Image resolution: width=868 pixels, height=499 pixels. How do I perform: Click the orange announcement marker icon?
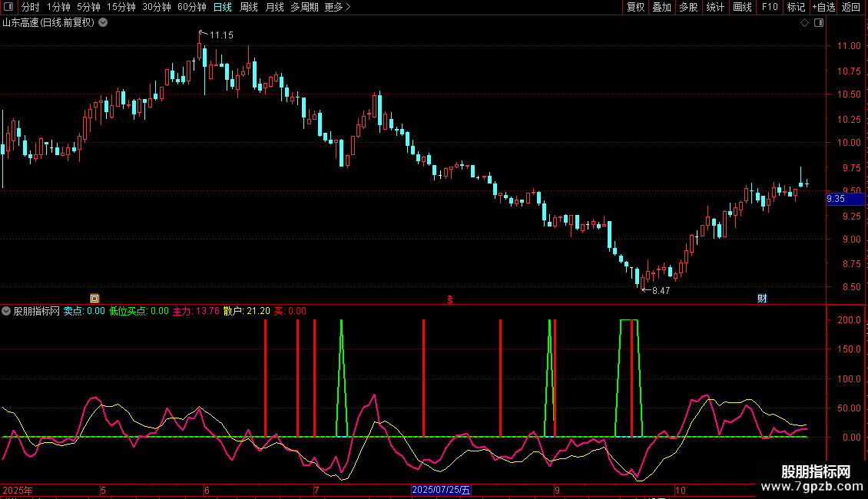coord(94,299)
